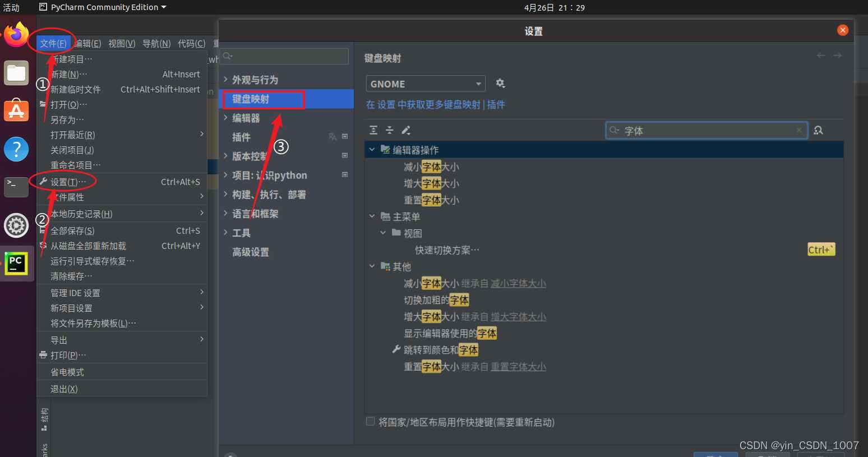
Task: Choose 设置(T)… from the File menu
Action: pos(122,182)
